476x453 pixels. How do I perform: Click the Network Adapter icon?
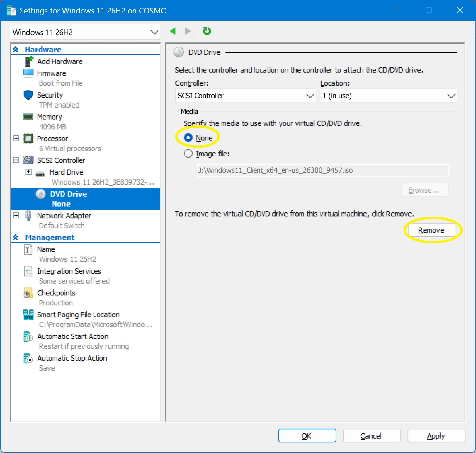28,216
